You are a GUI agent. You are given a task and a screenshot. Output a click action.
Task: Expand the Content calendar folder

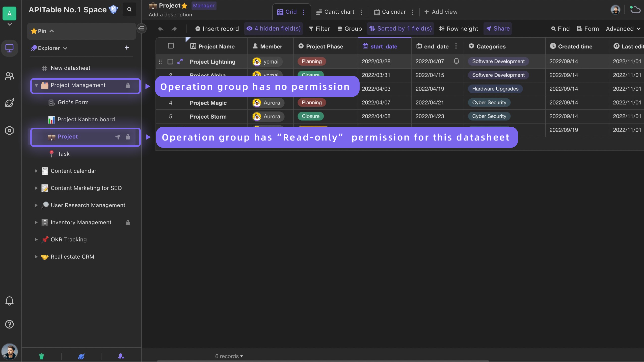click(36, 171)
